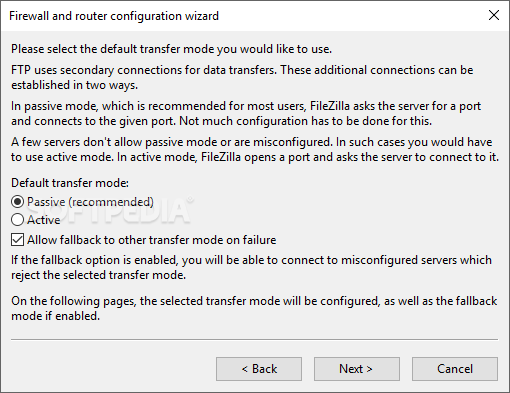This screenshot has width=510, height=393.
Task: Uncheck the Allow fallback checkbox box
Action: pyautogui.click(x=17, y=240)
